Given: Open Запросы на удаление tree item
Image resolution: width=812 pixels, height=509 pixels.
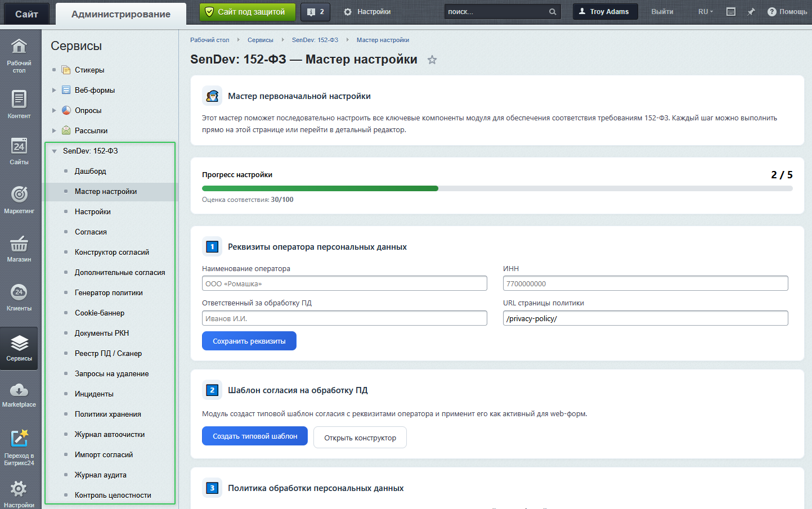Looking at the screenshot, I should coord(112,373).
